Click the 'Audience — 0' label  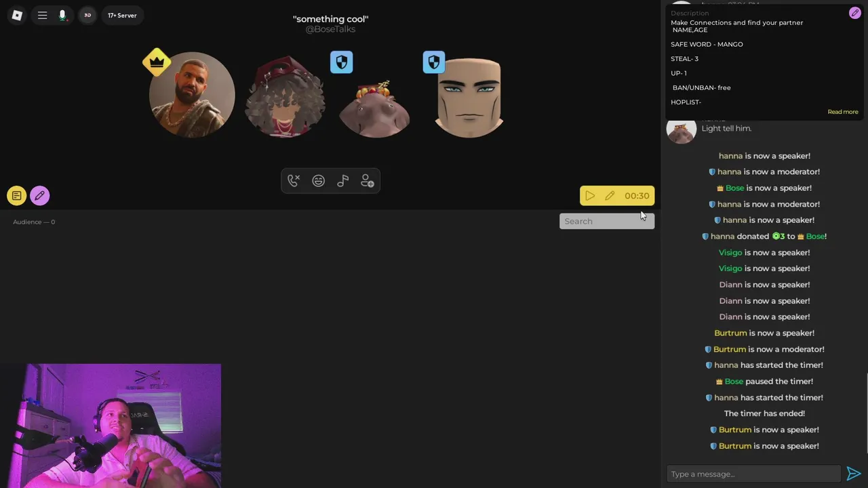pos(34,222)
